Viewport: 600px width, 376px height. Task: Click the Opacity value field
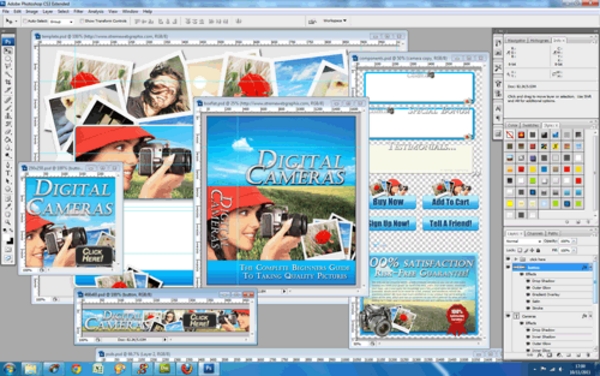tap(565, 241)
